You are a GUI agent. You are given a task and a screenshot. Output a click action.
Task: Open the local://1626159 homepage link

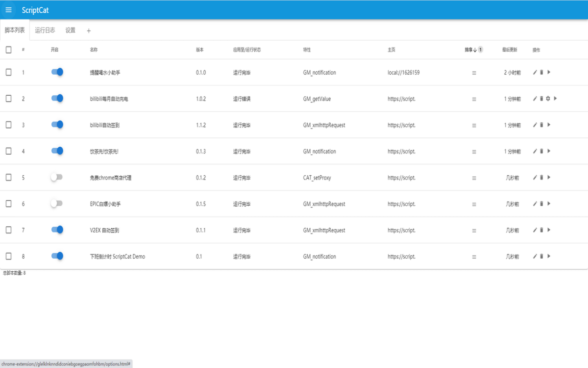point(403,73)
